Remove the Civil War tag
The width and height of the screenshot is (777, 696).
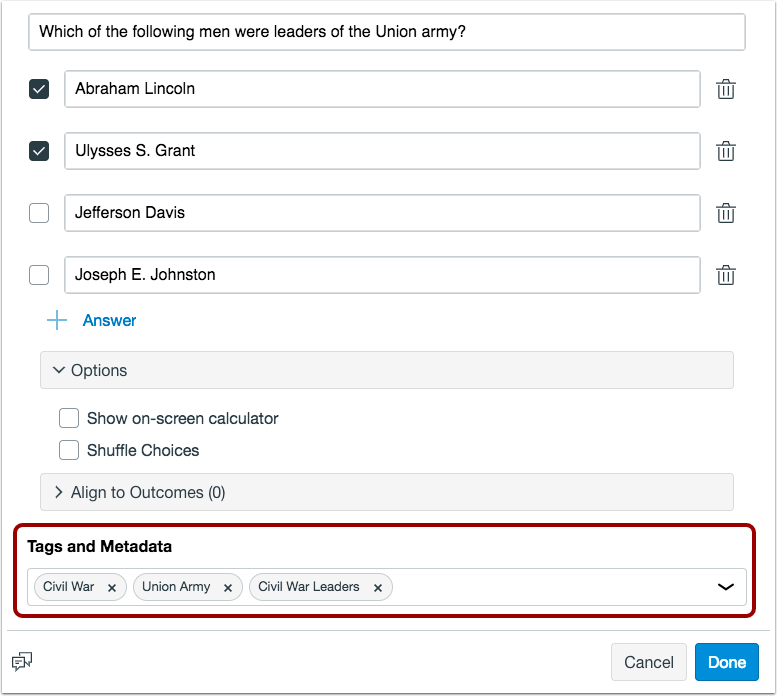coord(112,588)
